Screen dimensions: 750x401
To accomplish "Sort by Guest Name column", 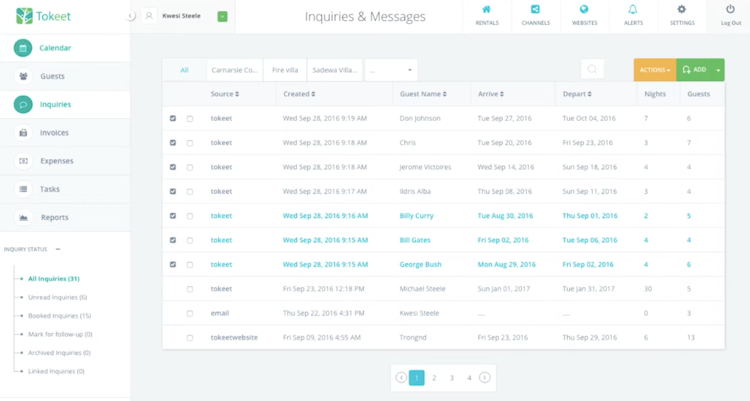I will pos(423,94).
